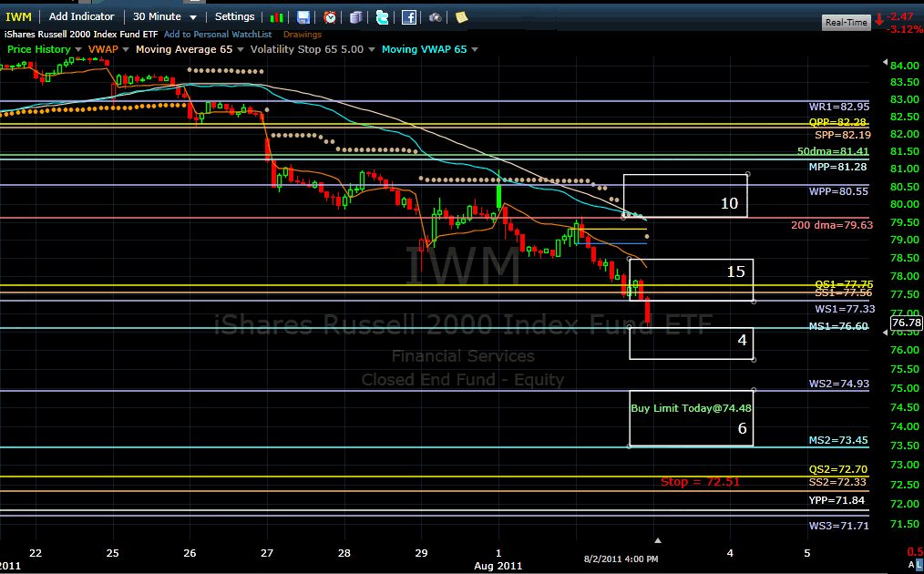Click the Aug 2011 date axis label
Viewport: 924px width, 574px height.
(x=498, y=566)
